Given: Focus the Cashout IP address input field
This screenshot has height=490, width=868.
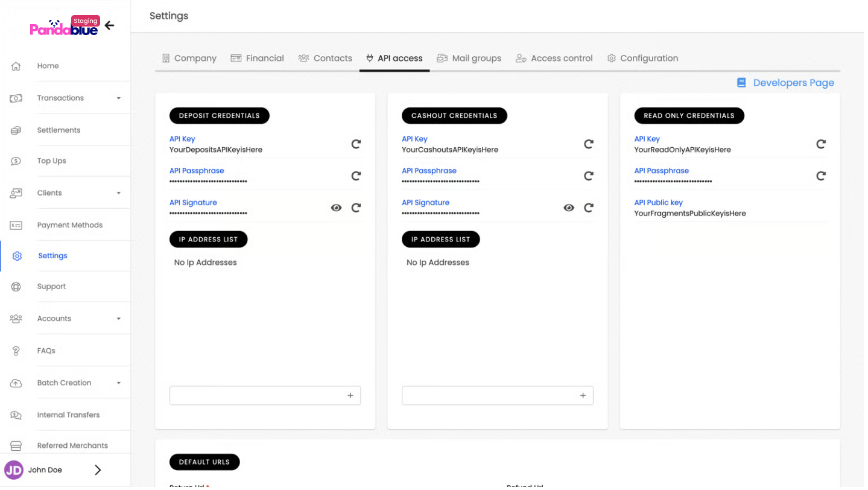Looking at the screenshot, I should (489, 396).
